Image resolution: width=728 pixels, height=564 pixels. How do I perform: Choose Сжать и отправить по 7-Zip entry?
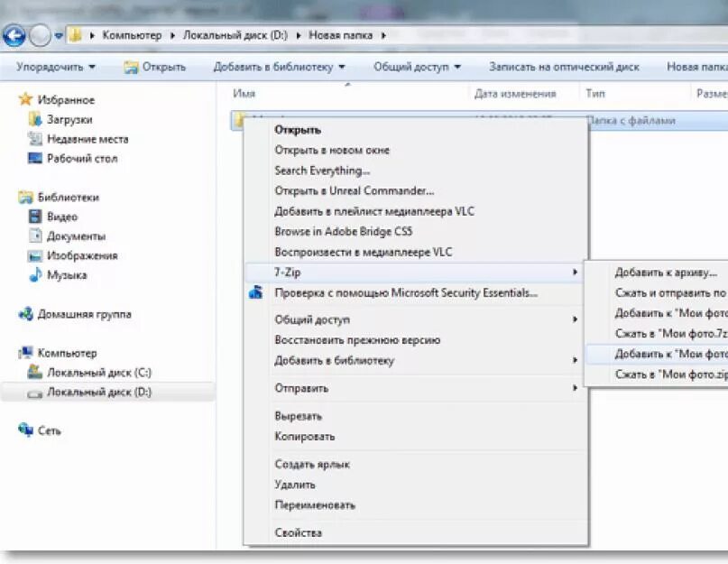pyautogui.click(x=657, y=292)
